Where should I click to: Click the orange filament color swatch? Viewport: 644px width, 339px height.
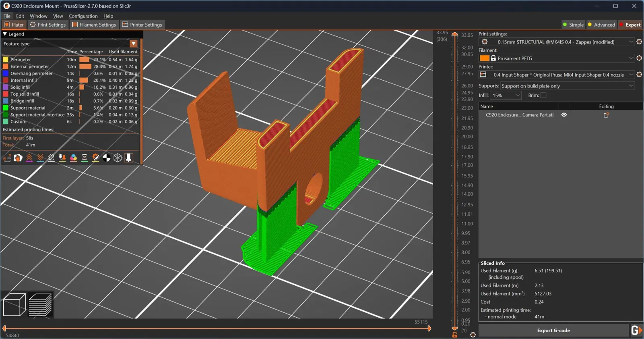tap(484, 58)
